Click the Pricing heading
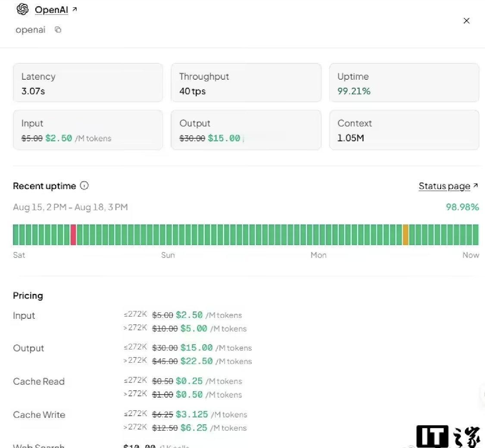Image resolution: width=485 pixels, height=448 pixels. [28, 296]
